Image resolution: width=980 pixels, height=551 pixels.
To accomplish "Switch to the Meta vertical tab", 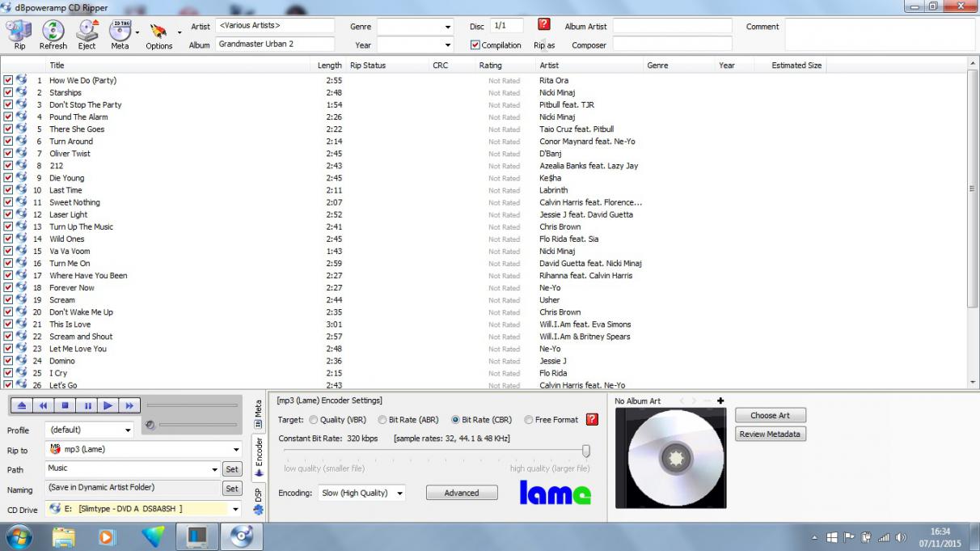I will point(258,413).
